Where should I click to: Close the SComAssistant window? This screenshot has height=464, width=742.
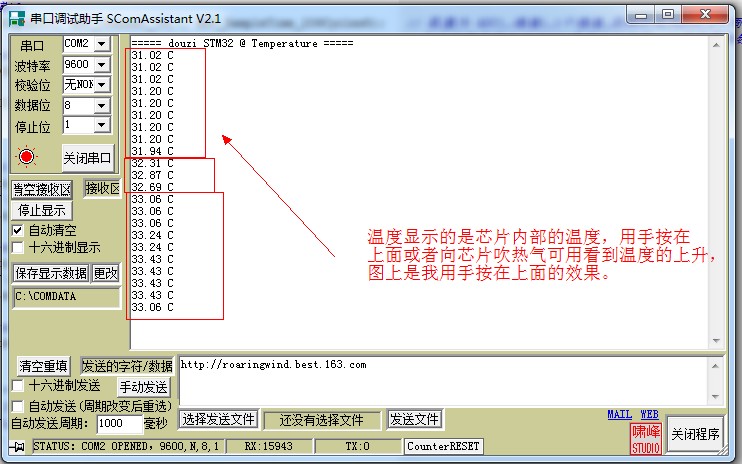click(x=705, y=15)
